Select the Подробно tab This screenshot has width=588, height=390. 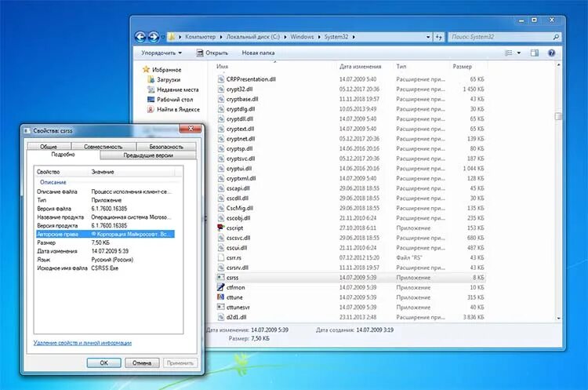pos(63,155)
